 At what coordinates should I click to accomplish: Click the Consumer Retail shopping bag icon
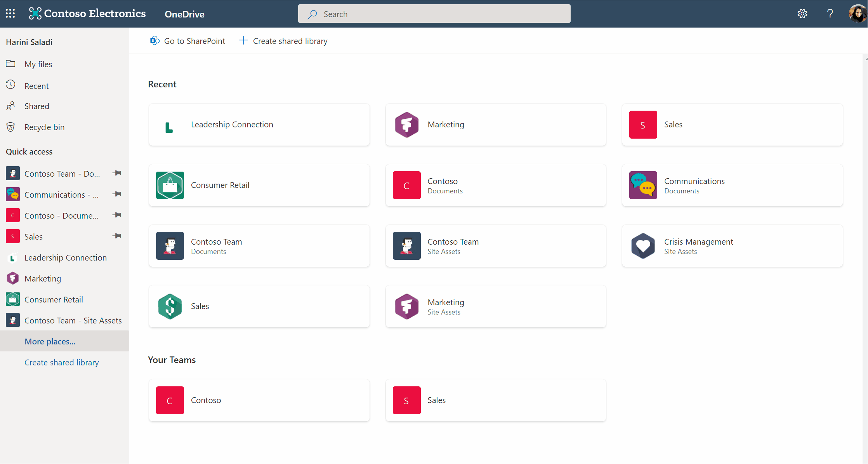(x=170, y=185)
